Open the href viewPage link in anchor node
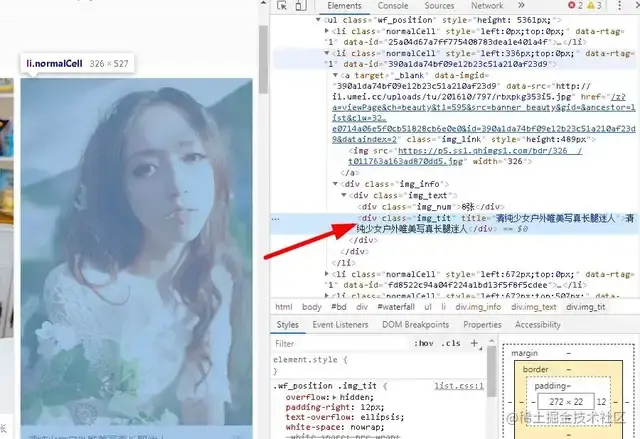The height and width of the screenshot is (439, 640). [484, 118]
